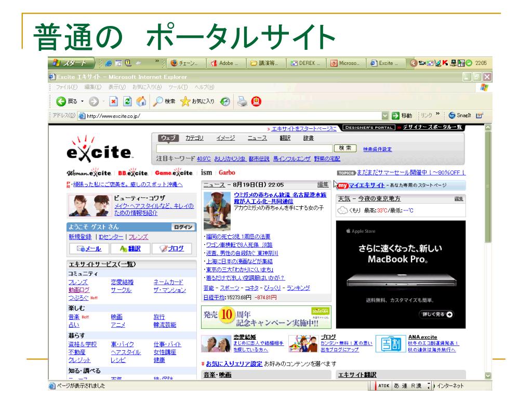532x399 pixels.
Task: Select the カテゴリ search tab
Action: [x=194, y=138]
